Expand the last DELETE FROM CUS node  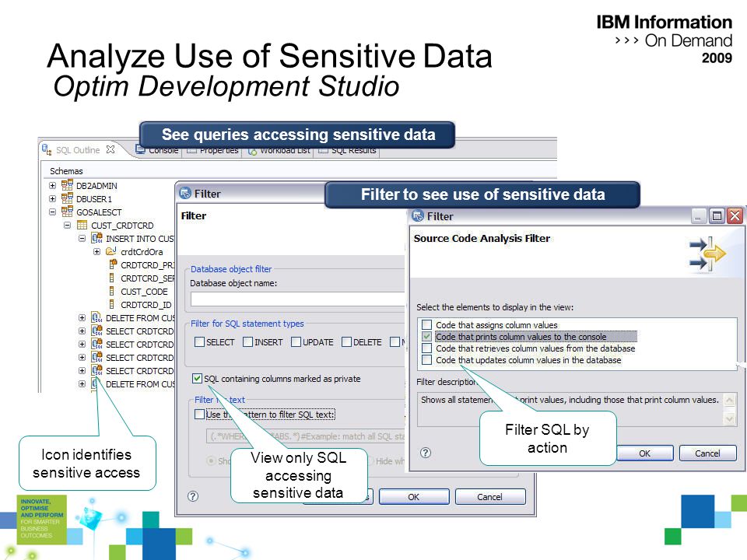point(82,383)
